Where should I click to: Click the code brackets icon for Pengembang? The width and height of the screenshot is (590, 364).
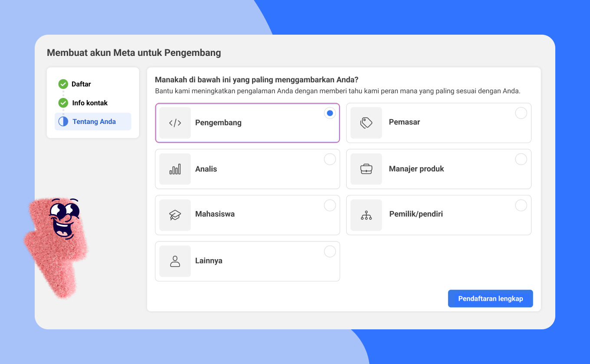(x=175, y=123)
